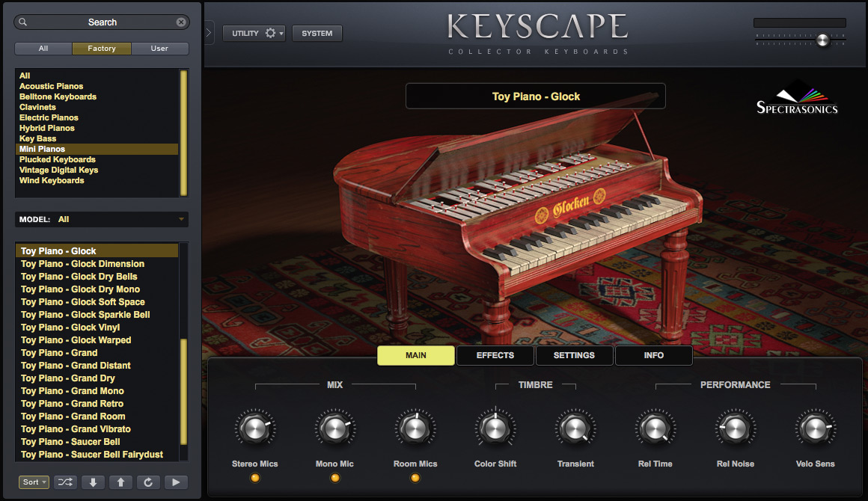Image resolution: width=868 pixels, height=501 pixels.
Task: Collapse the browser sidebar arrow
Action: click(x=209, y=33)
